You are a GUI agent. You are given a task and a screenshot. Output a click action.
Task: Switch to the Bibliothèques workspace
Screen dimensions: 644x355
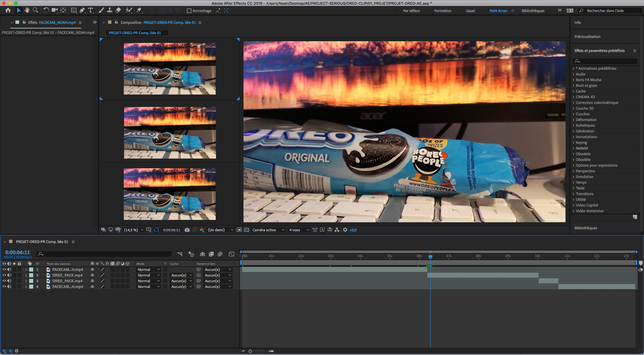[x=533, y=11]
